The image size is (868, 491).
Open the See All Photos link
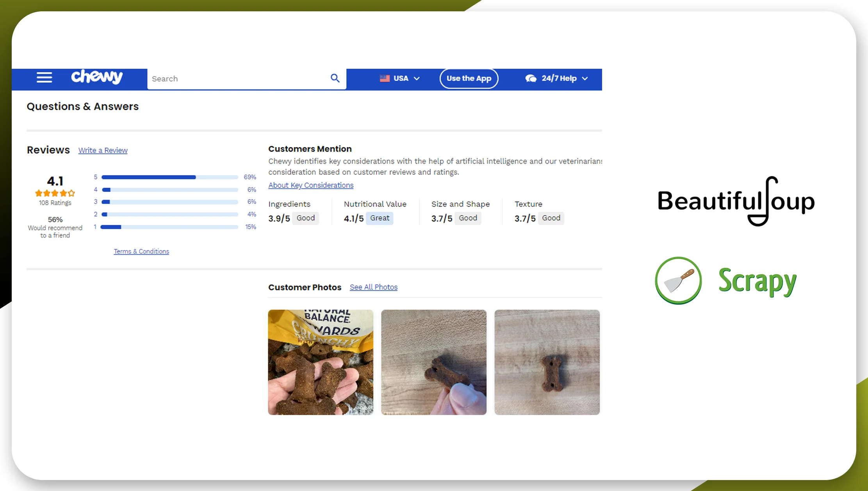[x=374, y=287]
